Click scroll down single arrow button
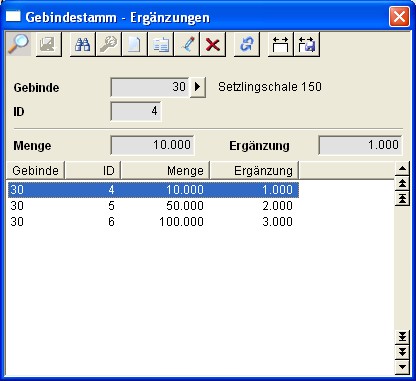Screen dimensions: 416x381 point(402,367)
